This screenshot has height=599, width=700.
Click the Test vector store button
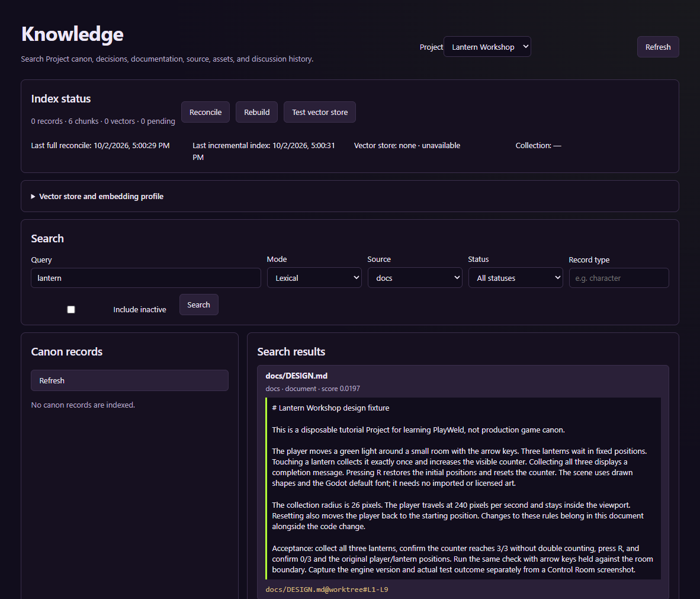320,112
